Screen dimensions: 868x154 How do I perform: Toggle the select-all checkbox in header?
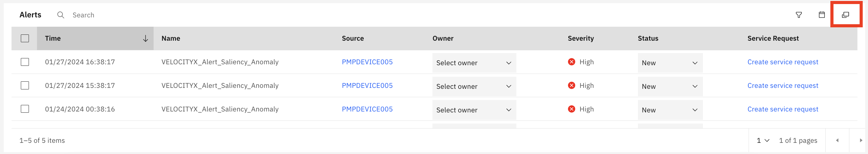(25, 38)
